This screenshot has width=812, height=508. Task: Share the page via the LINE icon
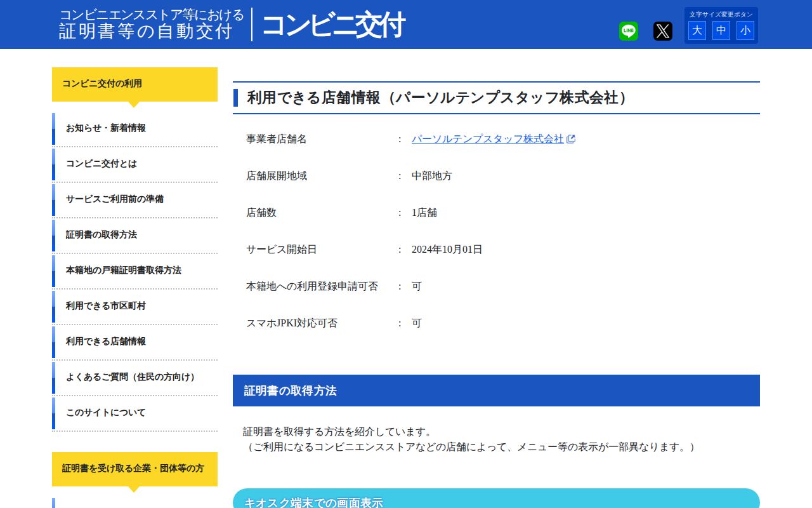[628, 30]
